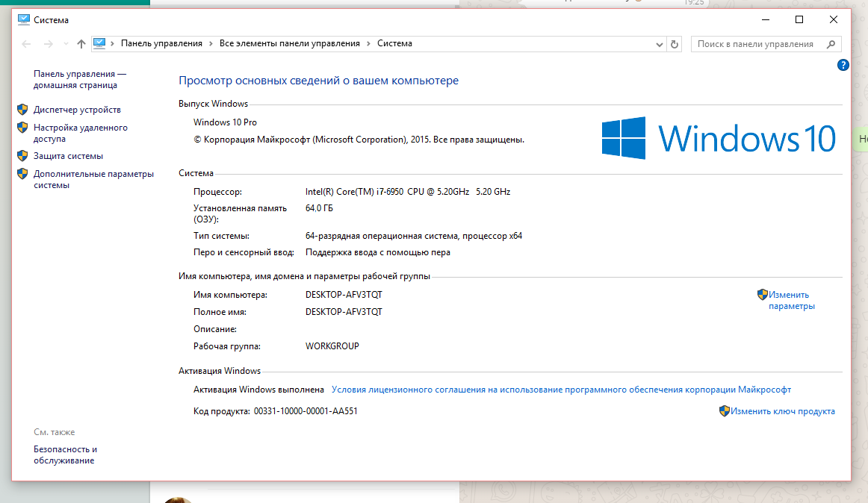Click Изменить ключ продукта link
The width and height of the screenshot is (868, 503).
tap(782, 411)
